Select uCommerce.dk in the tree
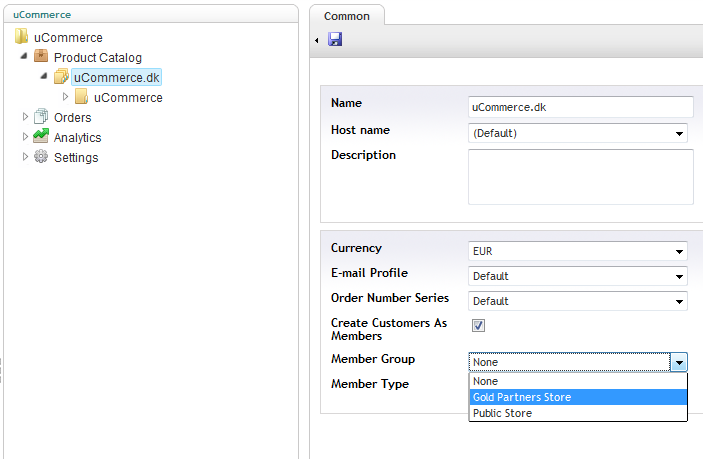 [117, 78]
